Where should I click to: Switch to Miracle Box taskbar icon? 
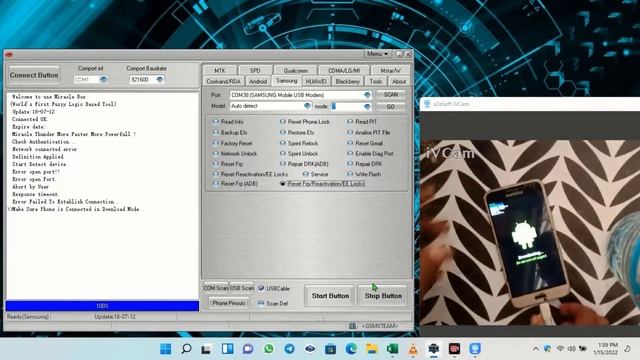click(433, 349)
